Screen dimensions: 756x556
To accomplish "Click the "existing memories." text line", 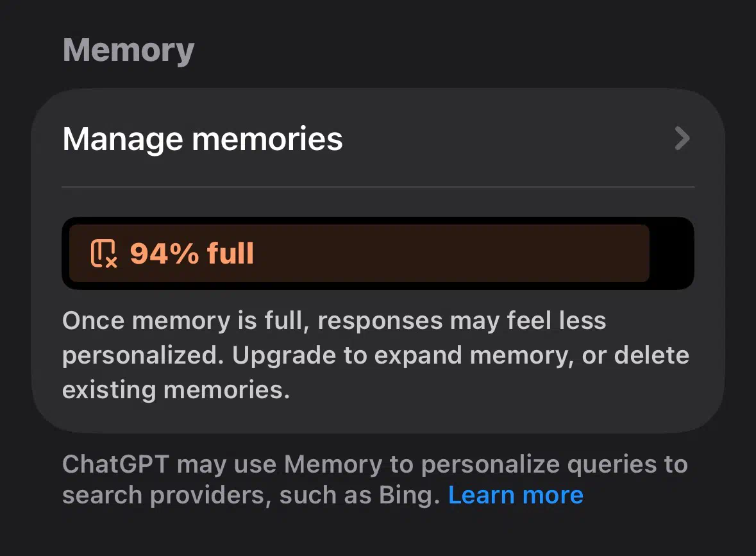I will coord(176,390).
